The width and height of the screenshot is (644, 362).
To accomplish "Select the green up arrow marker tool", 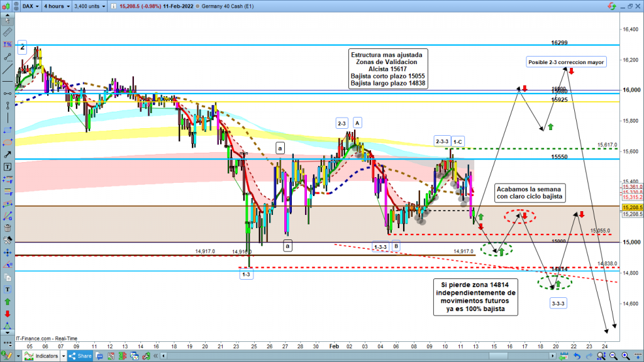I will point(7,301).
